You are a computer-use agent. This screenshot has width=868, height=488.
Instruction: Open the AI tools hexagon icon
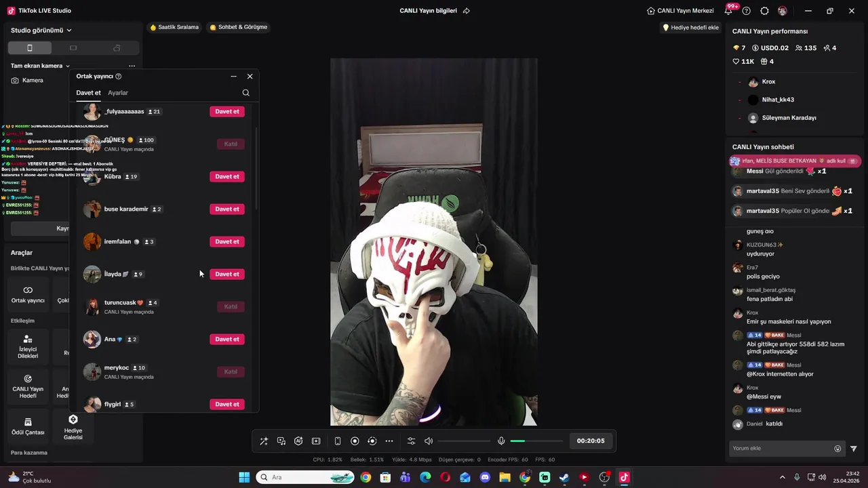click(298, 441)
